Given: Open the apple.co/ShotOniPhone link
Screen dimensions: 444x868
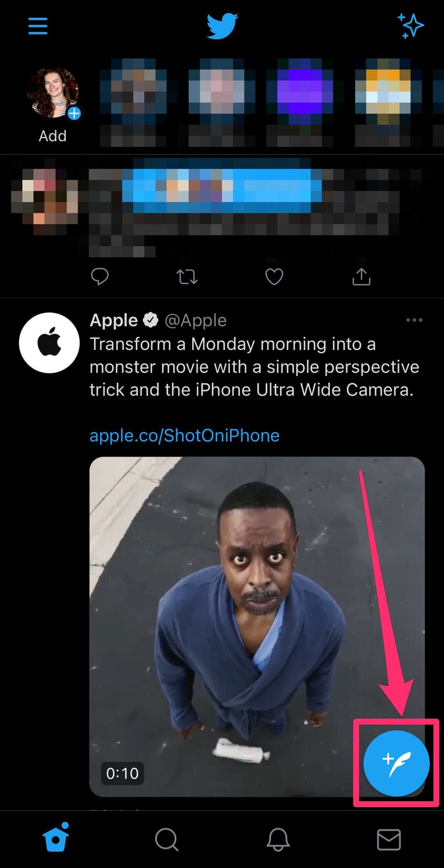Looking at the screenshot, I should coord(184,435).
